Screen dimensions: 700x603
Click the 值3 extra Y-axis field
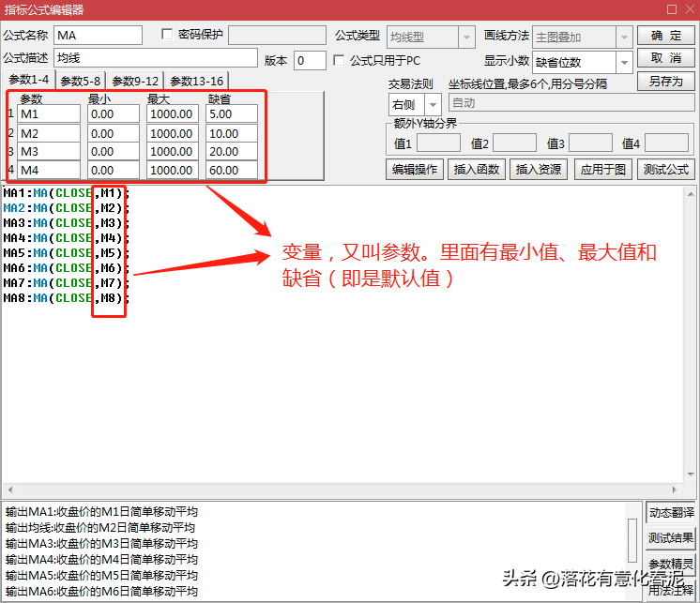590,143
